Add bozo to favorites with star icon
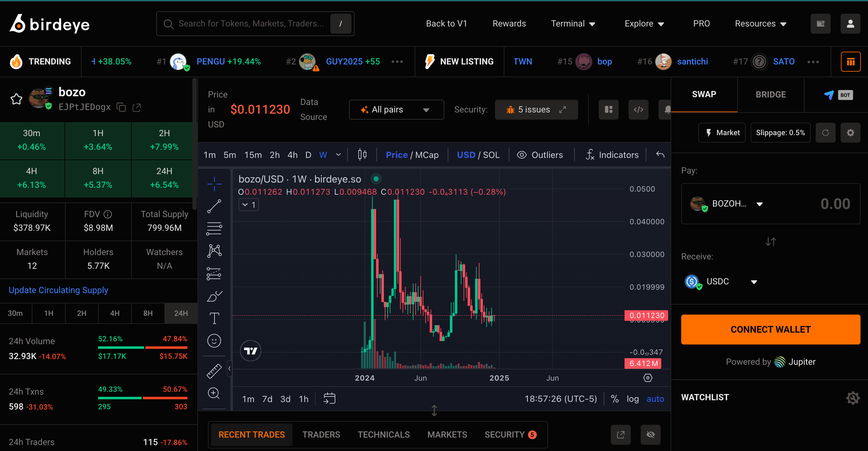The height and width of the screenshot is (451, 868). (x=16, y=99)
